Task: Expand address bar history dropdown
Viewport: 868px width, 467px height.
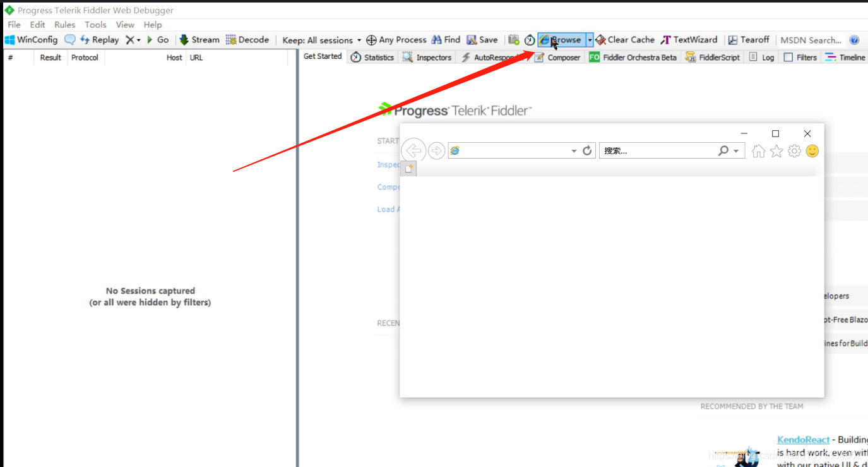Action: click(x=574, y=151)
